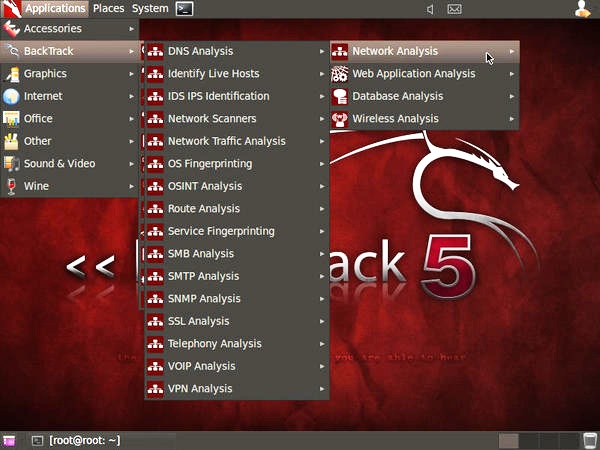600x450 pixels.
Task: Open the Sound & Video submenu
Action: pyautogui.click(x=69, y=164)
